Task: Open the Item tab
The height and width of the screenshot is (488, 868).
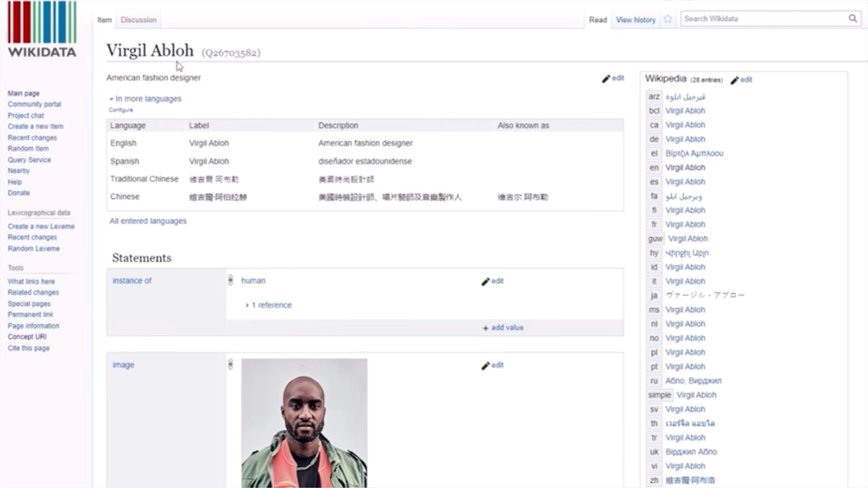Action: pyautogui.click(x=104, y=20)
